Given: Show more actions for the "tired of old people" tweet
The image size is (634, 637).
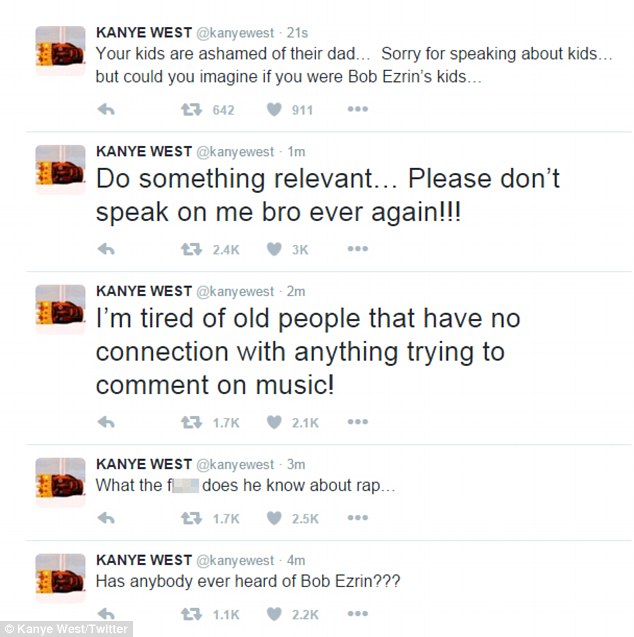Looking at the screenshot, I should 357,423.
